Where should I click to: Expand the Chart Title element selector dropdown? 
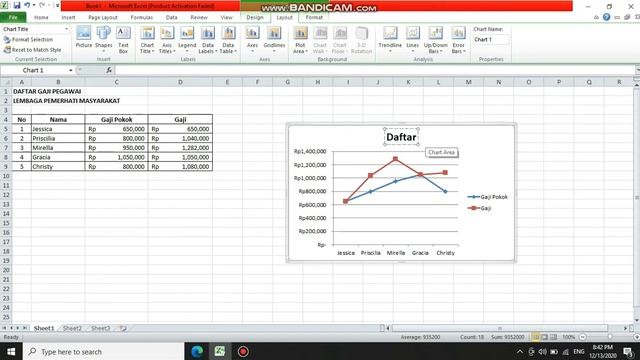coord(67,29)
